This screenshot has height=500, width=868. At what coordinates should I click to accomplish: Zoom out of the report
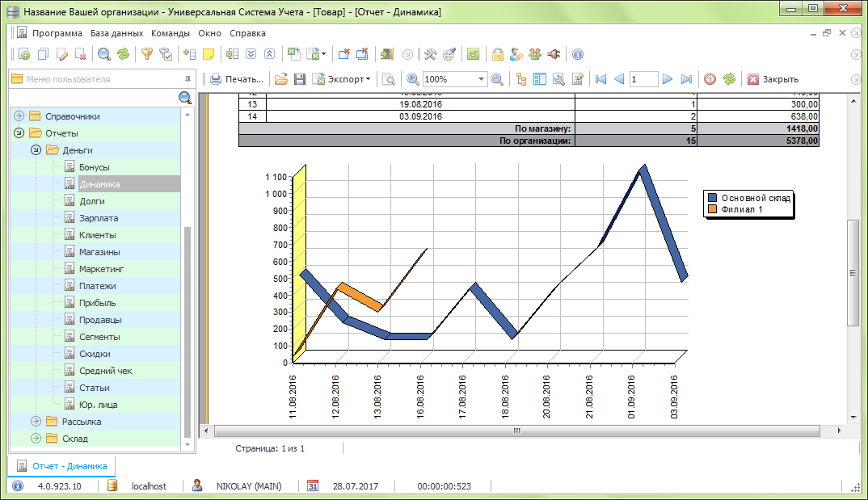click(497, 79)
